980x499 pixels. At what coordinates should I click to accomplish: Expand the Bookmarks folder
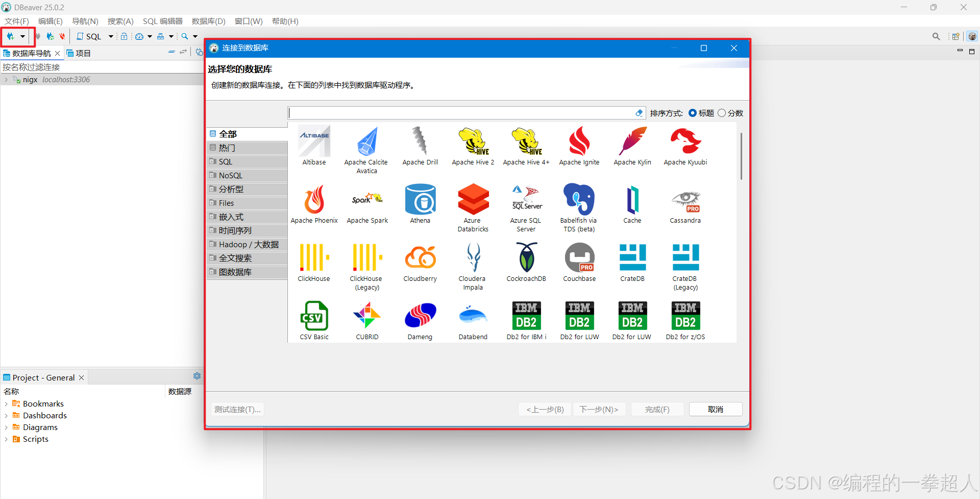[x=6, y=404]
